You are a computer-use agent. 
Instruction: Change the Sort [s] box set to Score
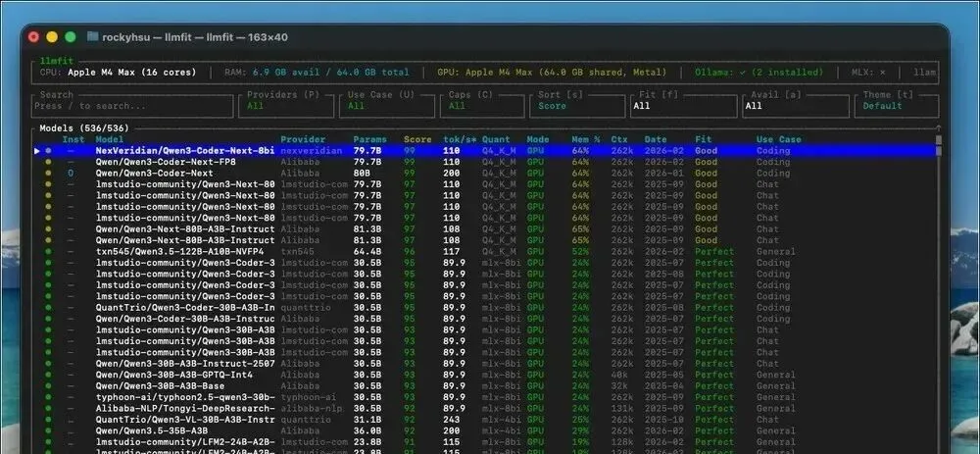[578, 106]
